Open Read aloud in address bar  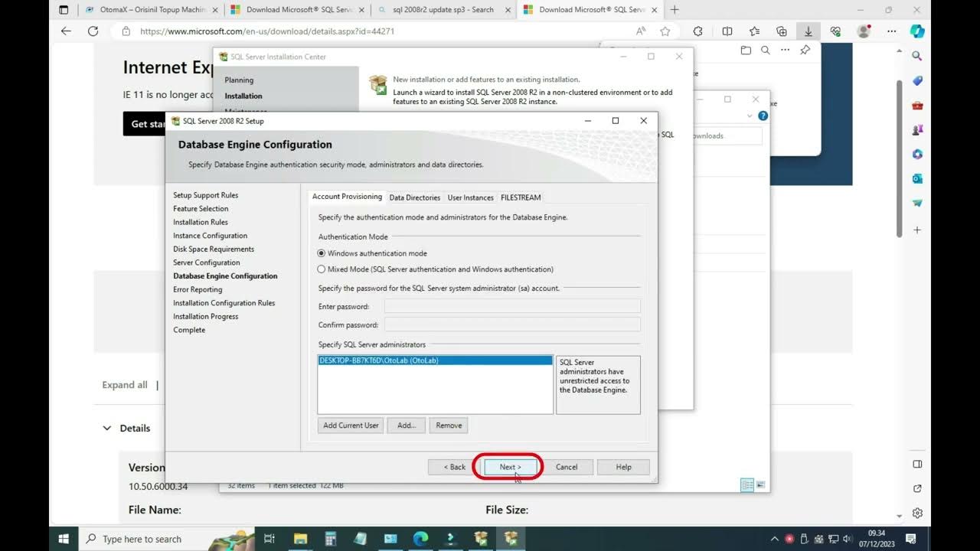pyautogui.click(x=641, y=31)
